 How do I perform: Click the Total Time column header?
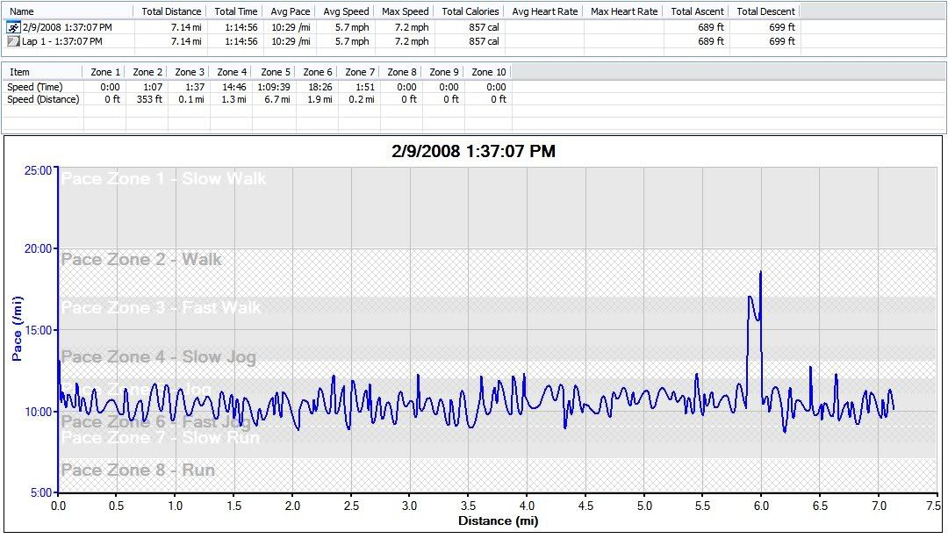point(236,11)
